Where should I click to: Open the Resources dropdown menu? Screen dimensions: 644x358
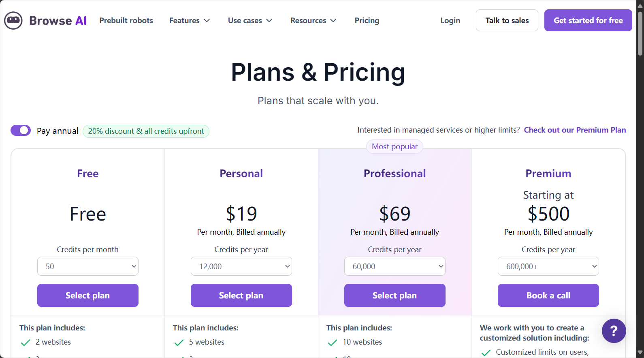tap(313, 20)
